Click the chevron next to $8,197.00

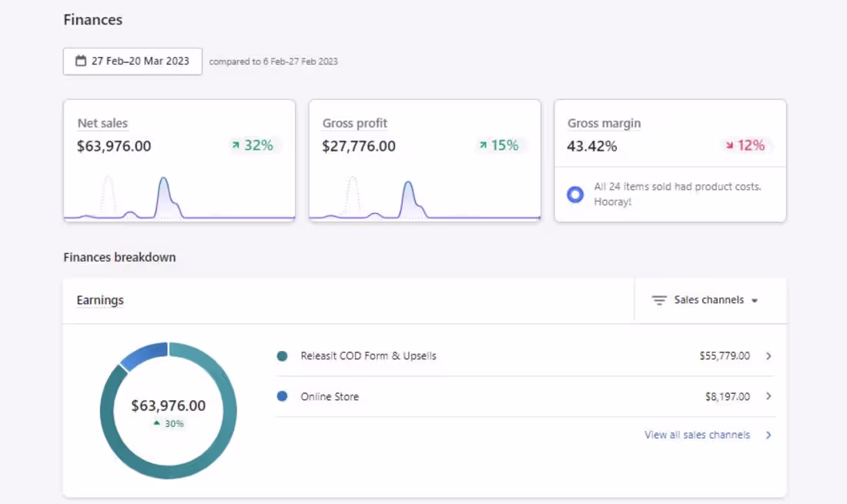(768, 396)
